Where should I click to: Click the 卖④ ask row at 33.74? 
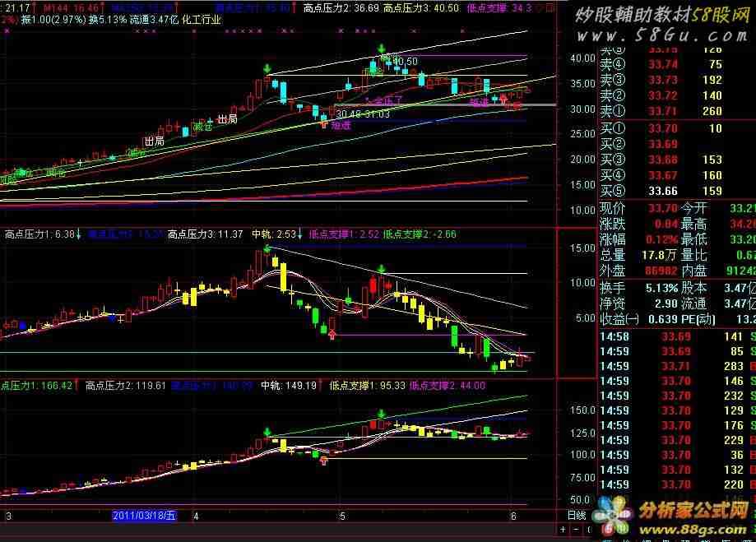click(661, 65)
